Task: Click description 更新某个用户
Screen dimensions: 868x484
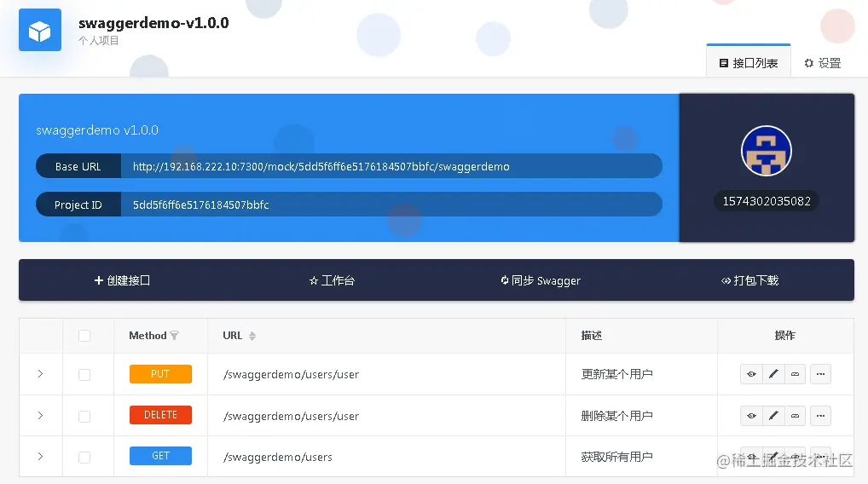Action: click(x=616, y=374)
